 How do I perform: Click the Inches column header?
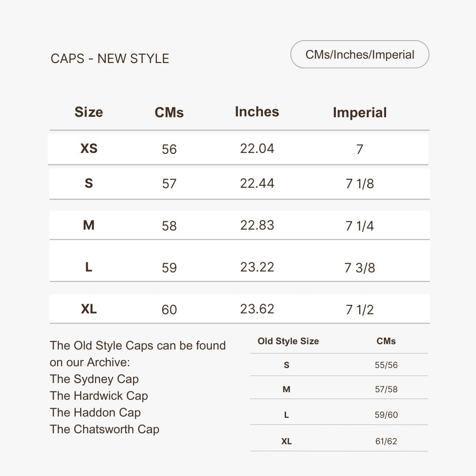257,112
